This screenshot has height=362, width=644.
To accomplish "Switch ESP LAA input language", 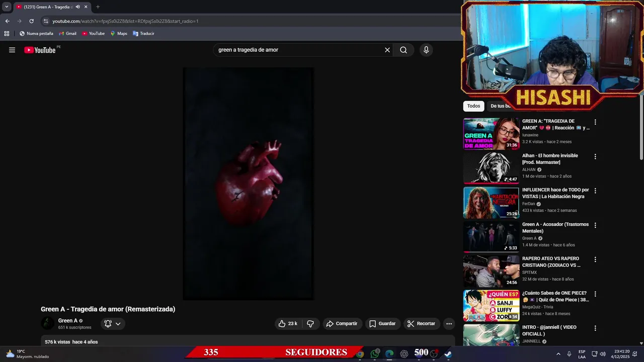I will [x=582, y=354].
